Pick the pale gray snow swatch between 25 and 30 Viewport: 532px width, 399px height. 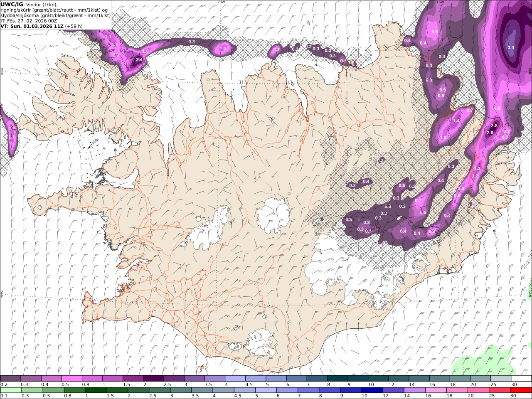pyautogui.click(x=500, y=379)
